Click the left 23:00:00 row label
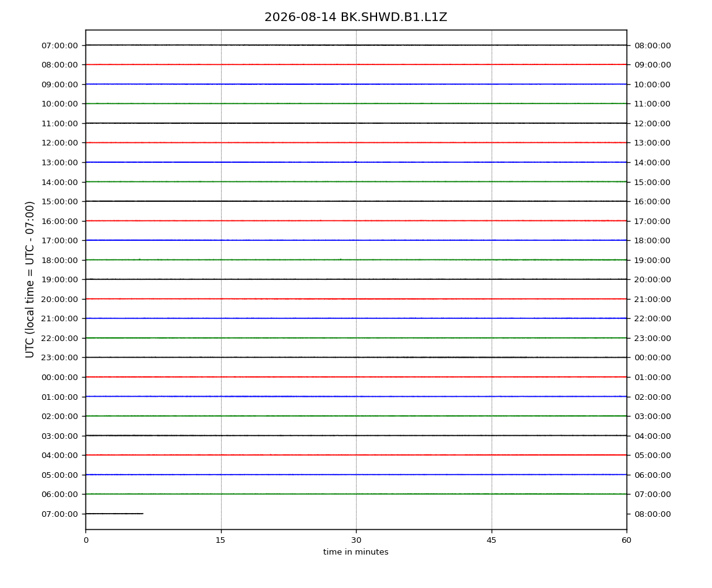The height and width of the screenshot is (588, 712). (59, 358)
